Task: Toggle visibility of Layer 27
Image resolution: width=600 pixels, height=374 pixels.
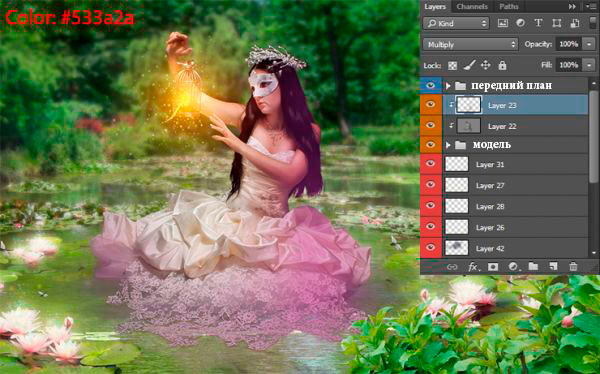Action: (x=430, y=185)
